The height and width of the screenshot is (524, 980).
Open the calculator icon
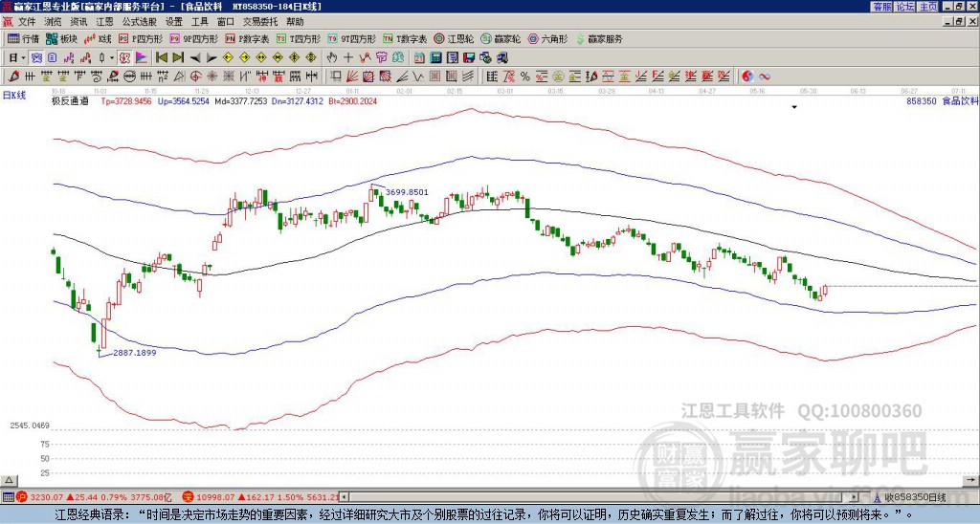[x=436, y=58]
